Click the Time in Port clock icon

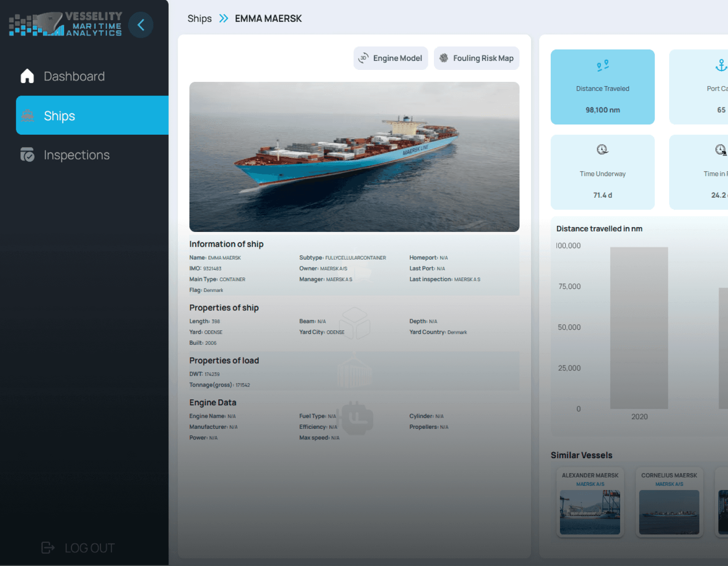pyautogui.click(x=721, y=150)
